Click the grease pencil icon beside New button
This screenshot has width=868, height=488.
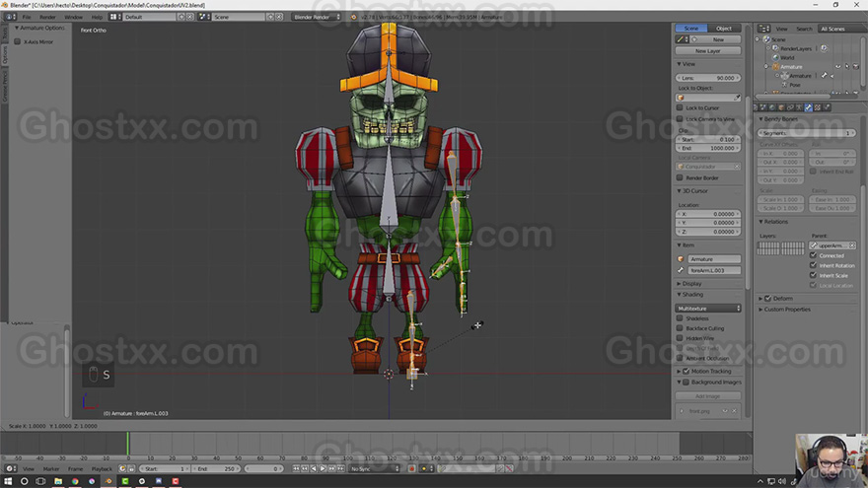680,39
